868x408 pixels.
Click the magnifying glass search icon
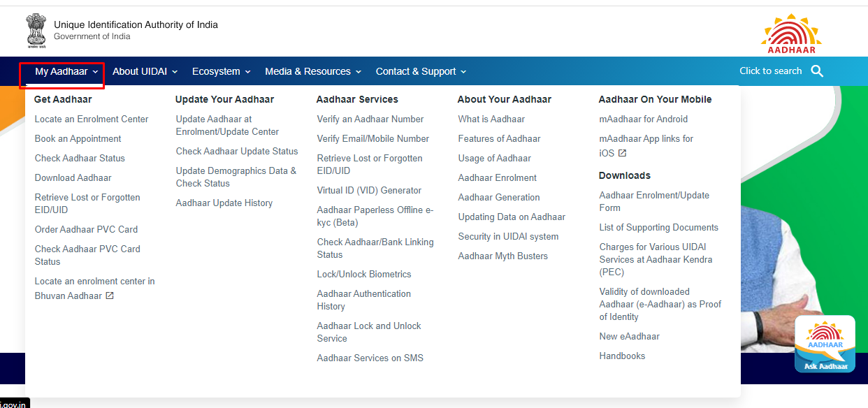[817, 71]
